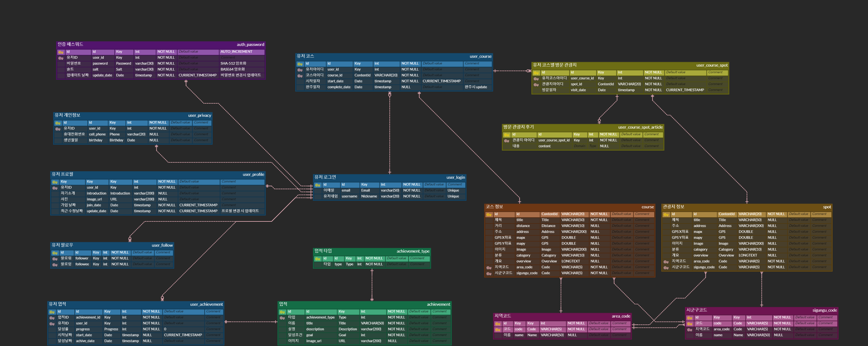Click the foreign key icon next to spot_id in user_course_spot
The width and height of the screenshot is (868, 346).
536,84
